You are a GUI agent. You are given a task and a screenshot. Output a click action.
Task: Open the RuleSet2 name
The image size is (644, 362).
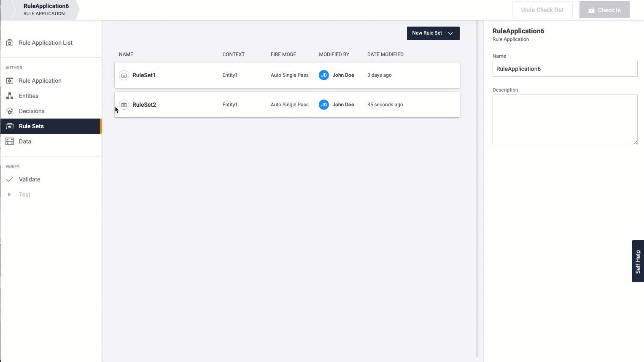coord(144,105)
